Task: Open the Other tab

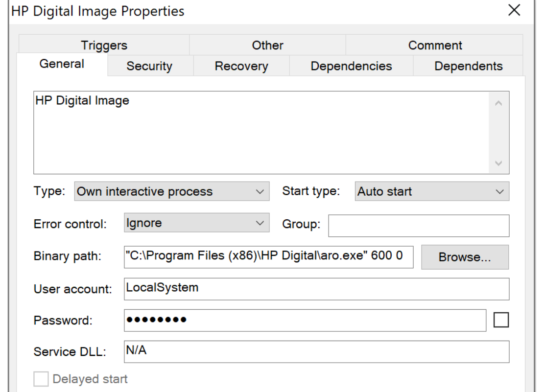Action: coord(267,46)
